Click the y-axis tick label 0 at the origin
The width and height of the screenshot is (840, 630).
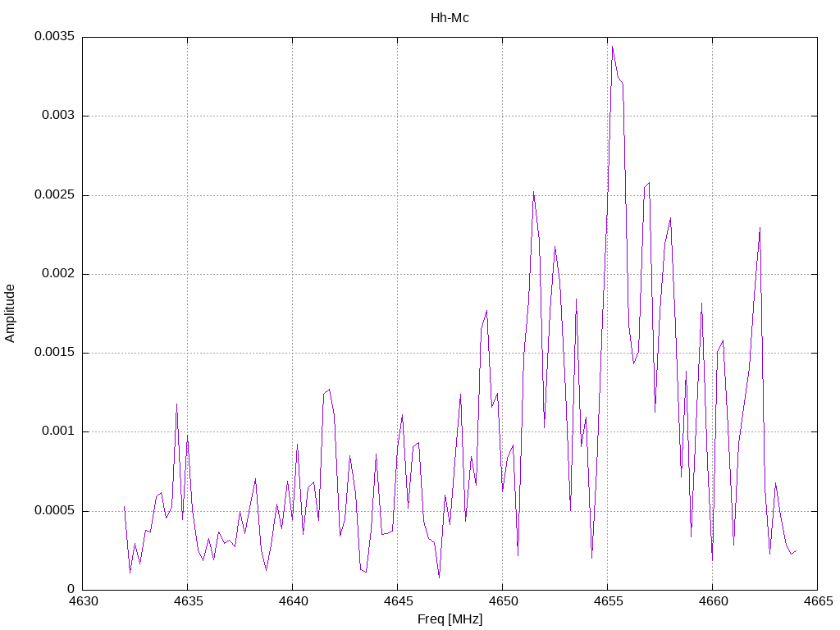coord(71,589)
